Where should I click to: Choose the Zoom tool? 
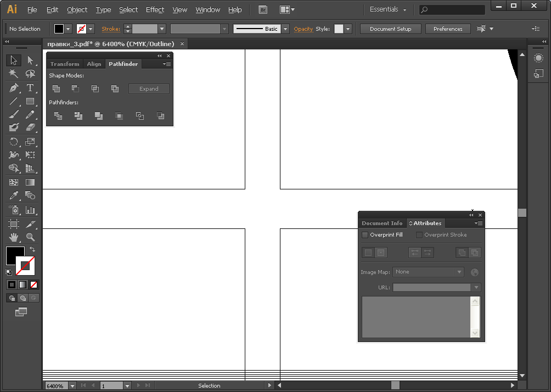[30, 237]
